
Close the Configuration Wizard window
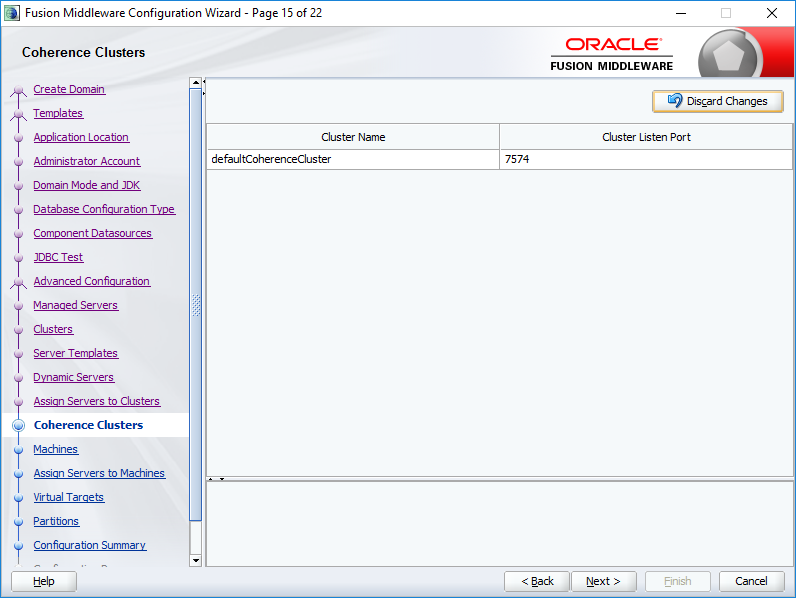pos(772,13)
